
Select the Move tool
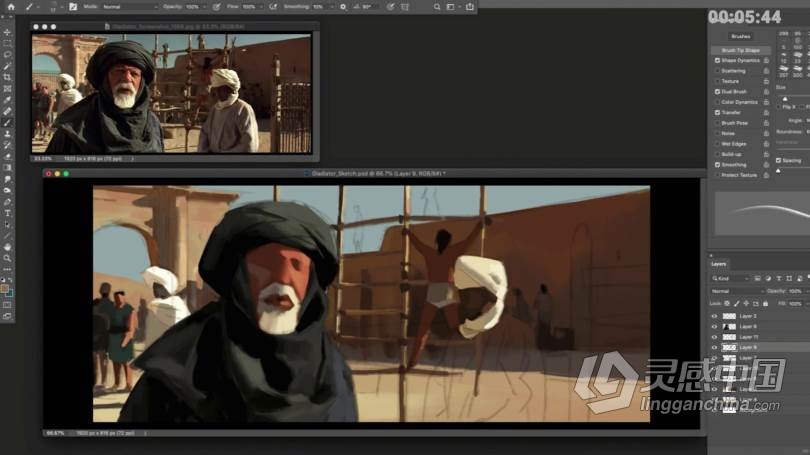tap(7, 33)
